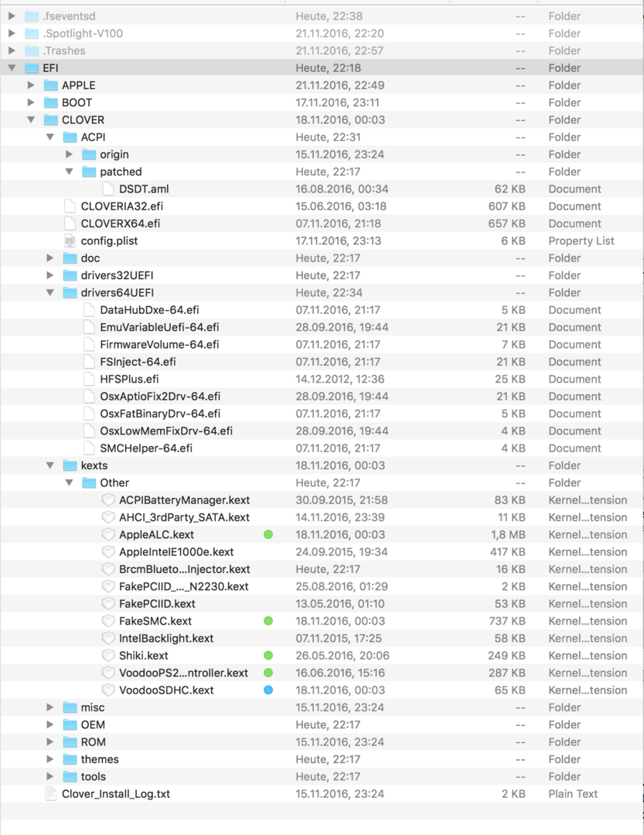The width and height of the screenshot is (644, 835).
Task: Click the ACPI folder icon
Action: point(70,138)
